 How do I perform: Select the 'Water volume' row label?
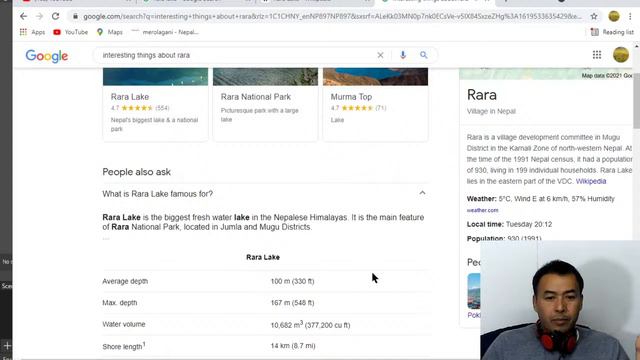click(124, 324)
